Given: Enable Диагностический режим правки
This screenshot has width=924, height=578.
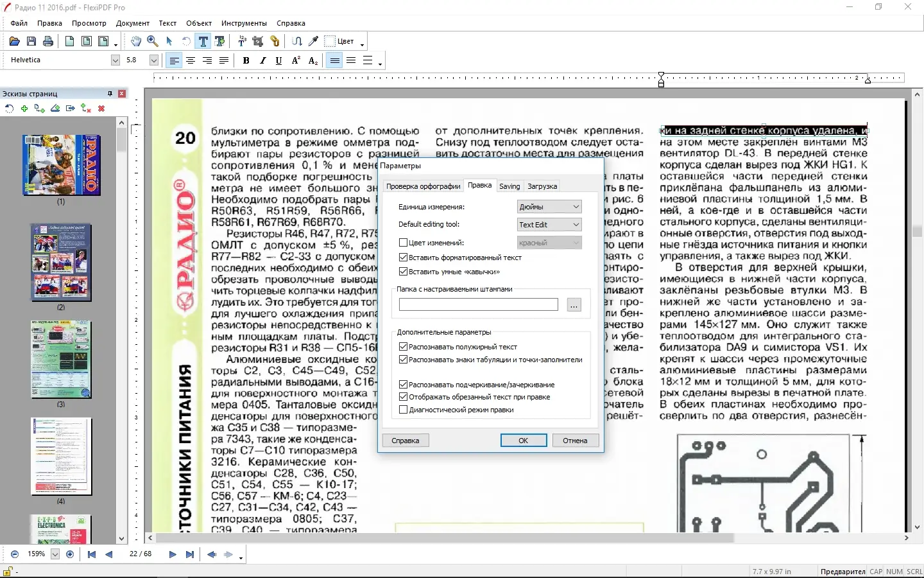Looking at the screenshot, I should (x=403, y=409).
